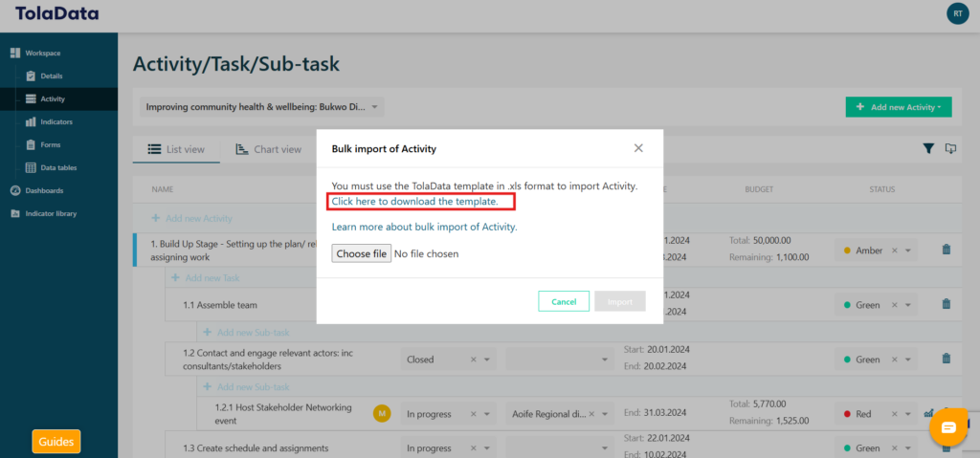Open the Guides button
The height and width of the screenshot is (458, 980).
point(56,442)
